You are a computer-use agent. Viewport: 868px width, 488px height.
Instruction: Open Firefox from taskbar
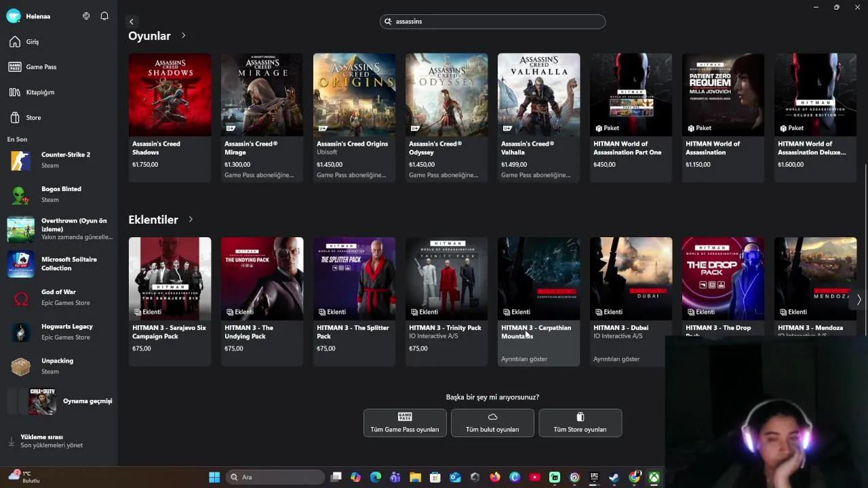[x=495, y=477]
